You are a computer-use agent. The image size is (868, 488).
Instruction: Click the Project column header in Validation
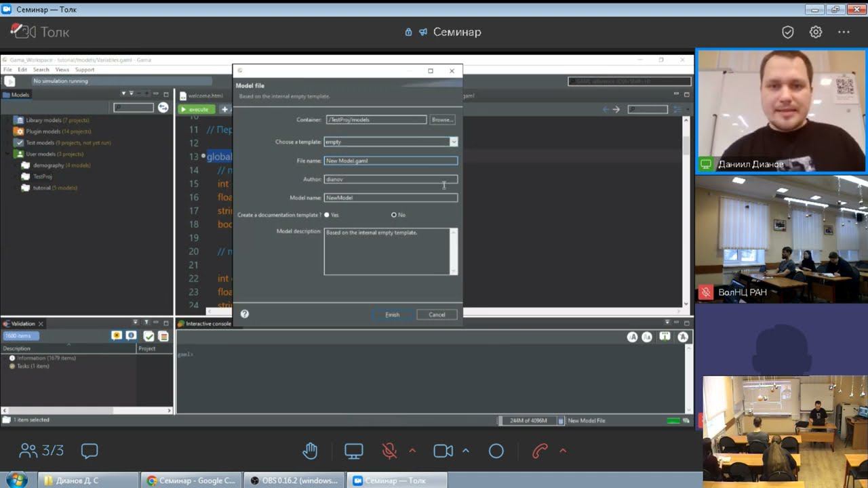point(155,348)
